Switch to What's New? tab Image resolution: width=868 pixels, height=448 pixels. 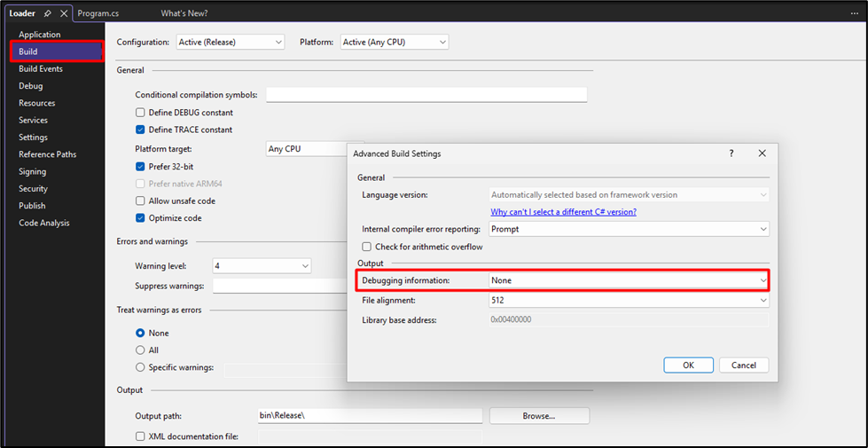(x=184, y=13)
